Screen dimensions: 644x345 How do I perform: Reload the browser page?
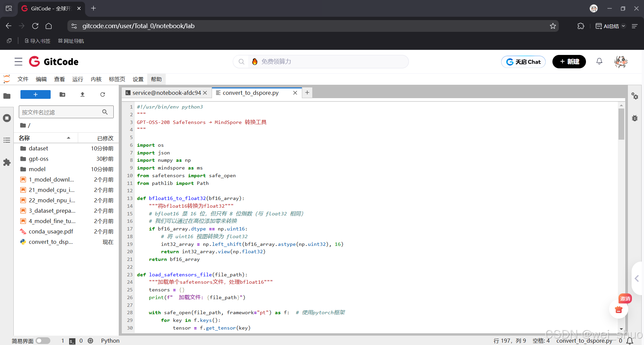[35, 26]
